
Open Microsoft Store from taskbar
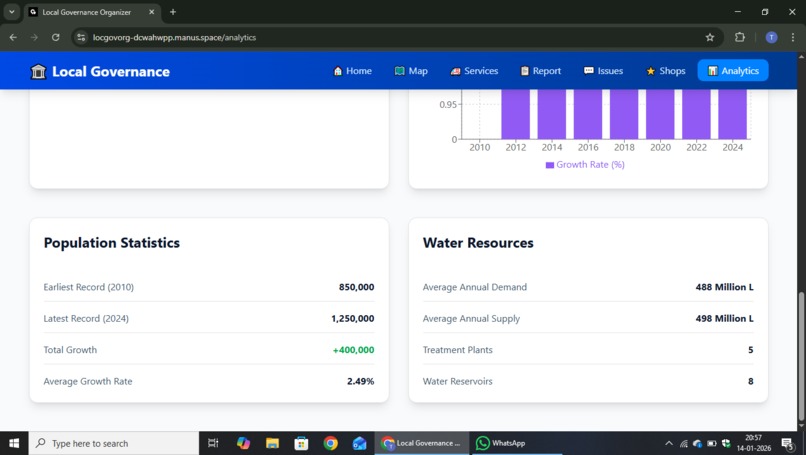pos(301,443)
